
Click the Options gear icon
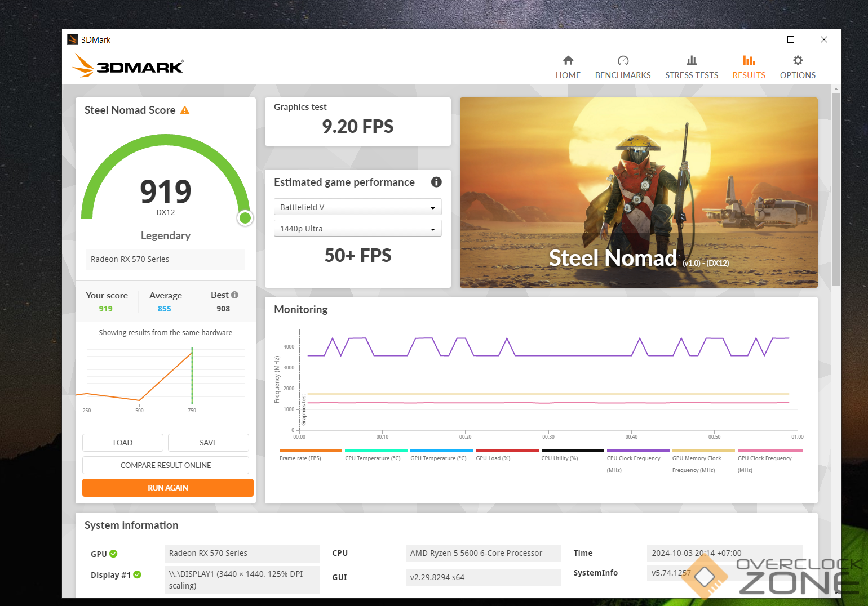point(798,60)
